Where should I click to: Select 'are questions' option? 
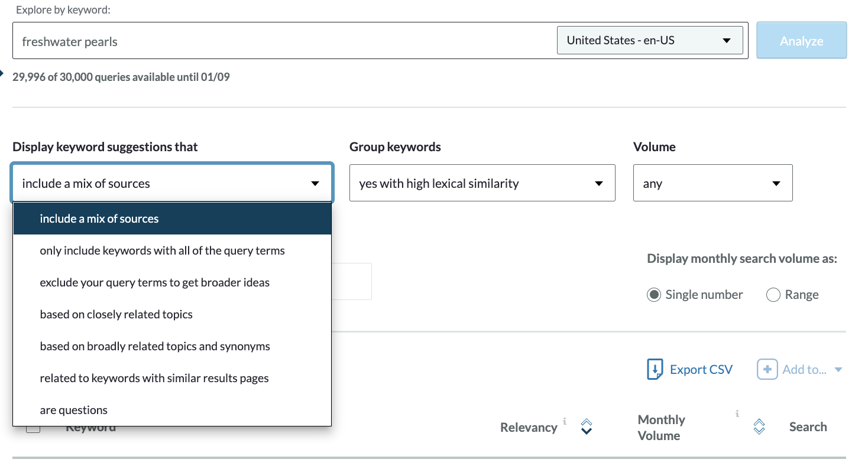coord(74,410)
